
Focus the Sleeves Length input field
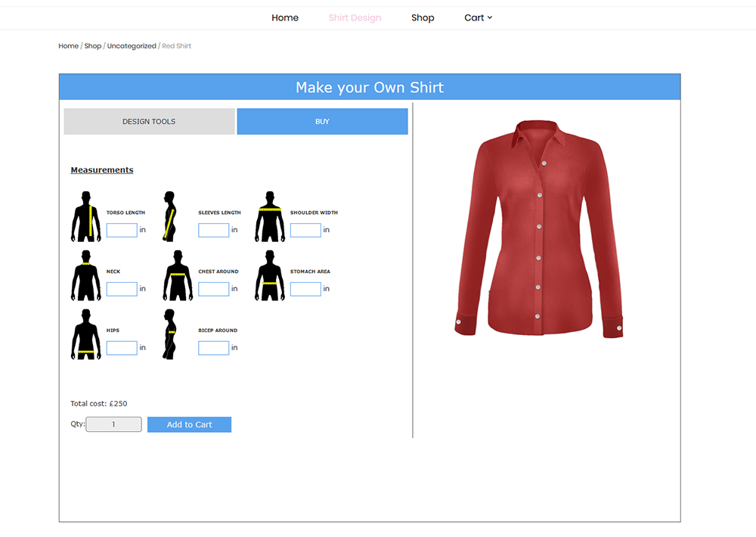(214, 230)
